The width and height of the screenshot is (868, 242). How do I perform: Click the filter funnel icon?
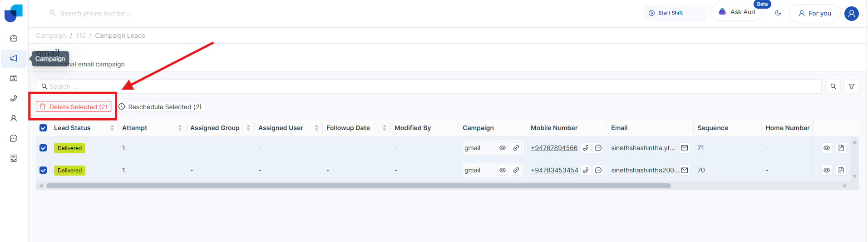point(852,86)
